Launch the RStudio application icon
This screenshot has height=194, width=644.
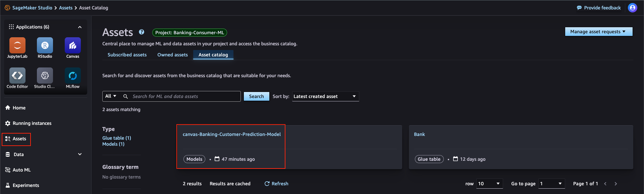click(45, 45)
